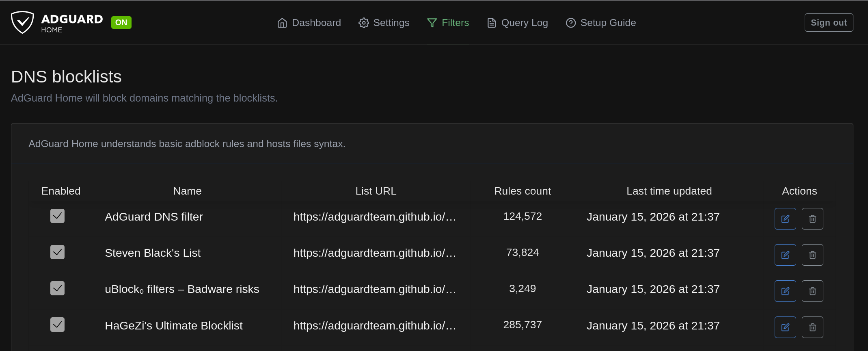Click the AdGuard DNS filter list URL
This screenshot has height=351, width=868.
(x=375, y=217)
